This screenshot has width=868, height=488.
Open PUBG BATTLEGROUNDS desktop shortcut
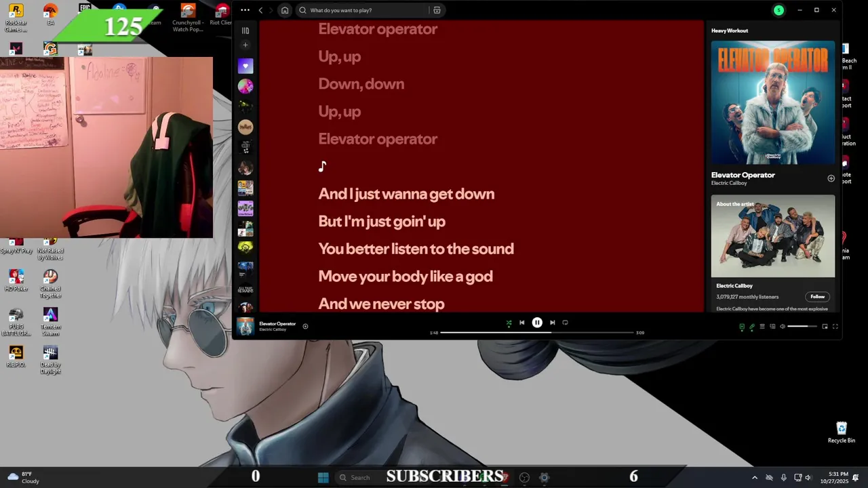[16, 322]
